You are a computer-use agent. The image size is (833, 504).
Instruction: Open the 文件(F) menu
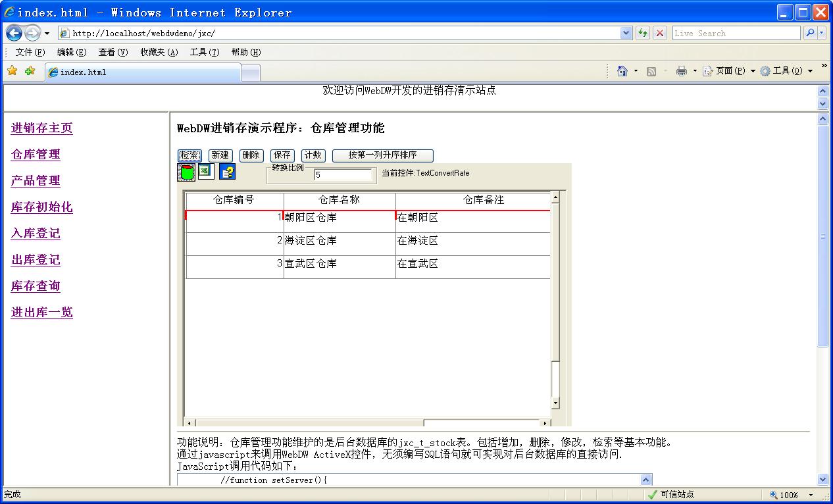click(30, 52)
